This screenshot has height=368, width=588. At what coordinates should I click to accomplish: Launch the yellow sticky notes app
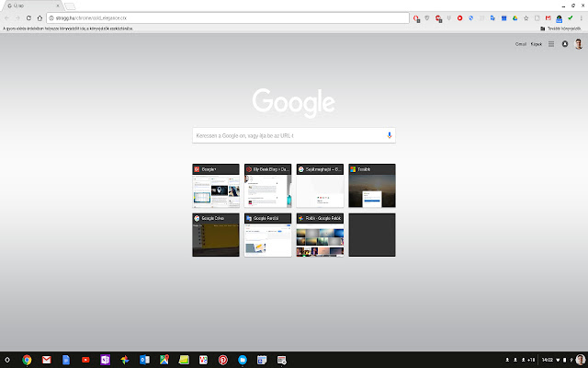pos(184,360)
